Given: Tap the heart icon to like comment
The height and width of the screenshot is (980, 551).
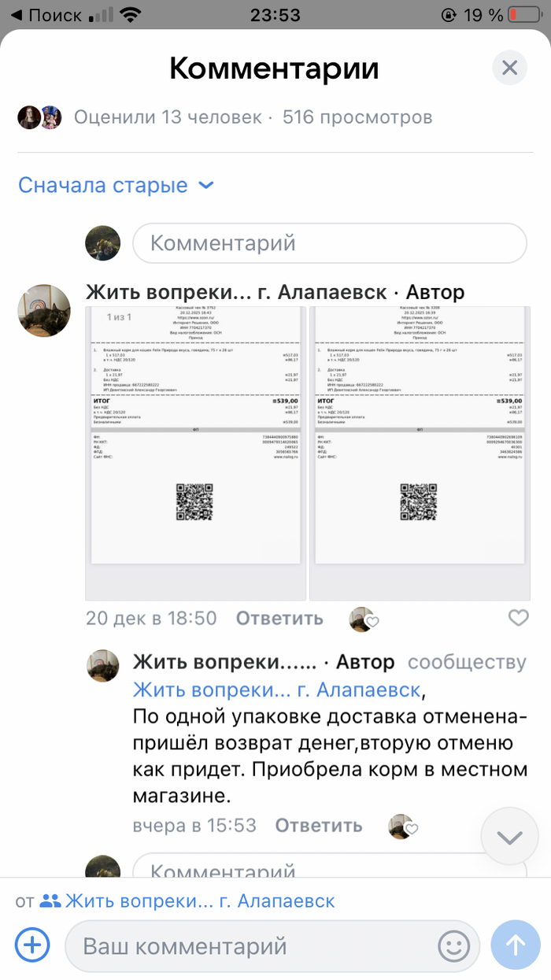Looking at the screenshot, I should pyautogui.click(x=518, y=618).
